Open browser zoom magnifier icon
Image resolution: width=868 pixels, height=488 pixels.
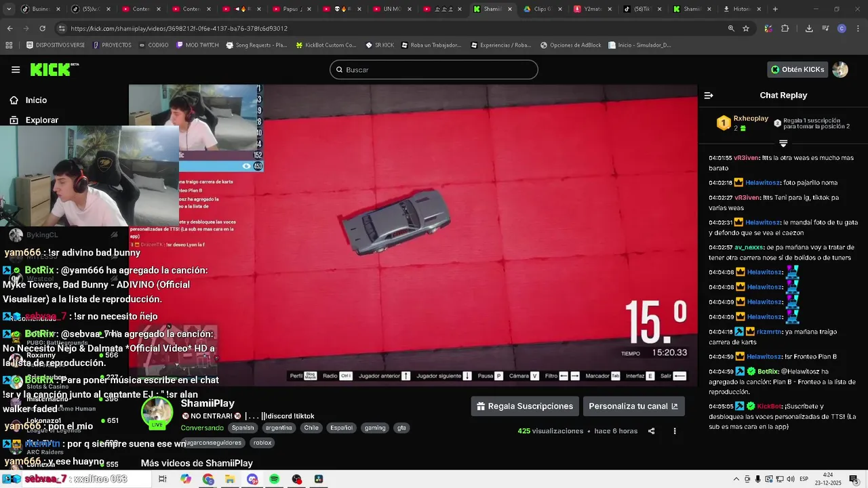pyautogui.click(x=731, y=28)
